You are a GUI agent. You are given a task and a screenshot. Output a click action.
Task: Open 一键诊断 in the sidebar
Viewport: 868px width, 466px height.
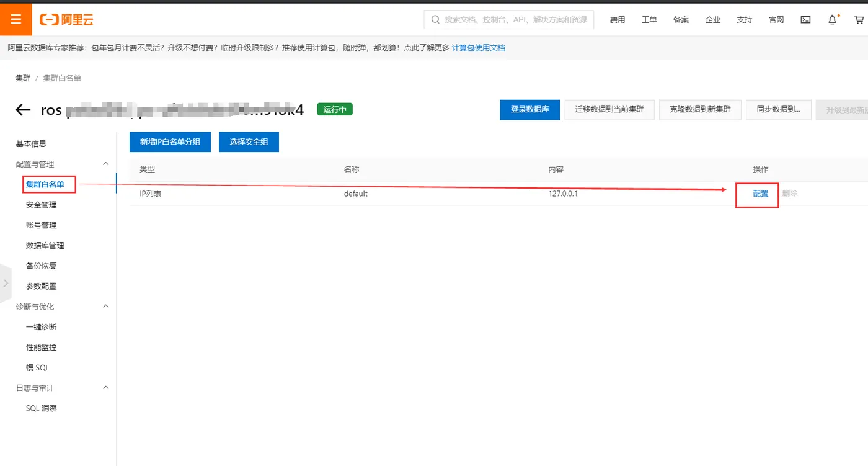[42, 327]
